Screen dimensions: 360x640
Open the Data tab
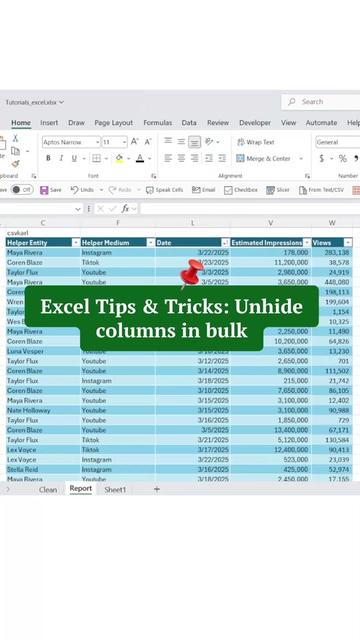[189, 123]
